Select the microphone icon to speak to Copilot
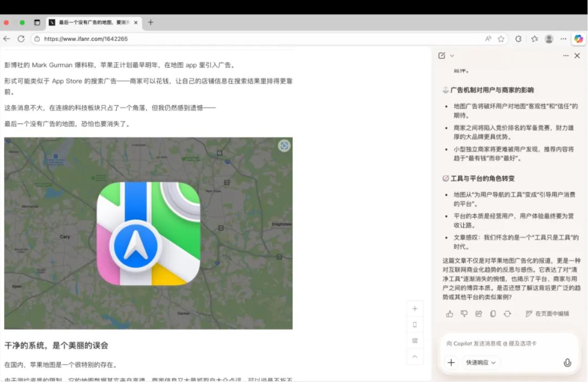Screen dimensions: 588x382 tap(567, 362)
